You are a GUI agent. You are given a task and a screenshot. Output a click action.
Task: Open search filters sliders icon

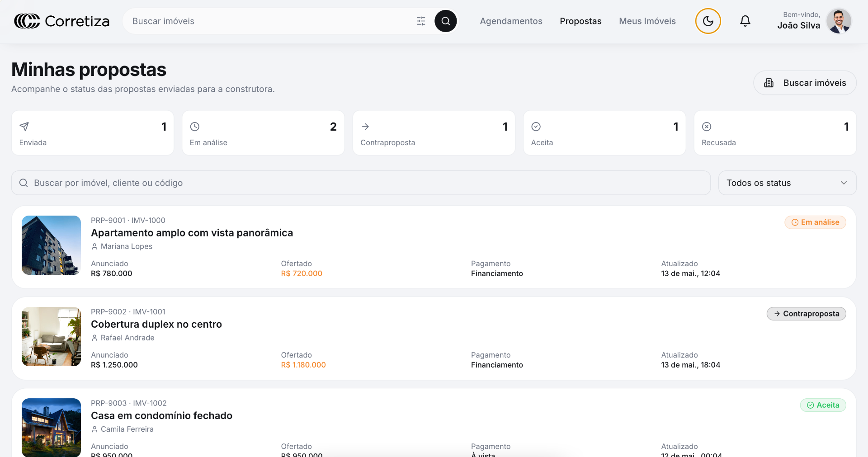click(421, 21)
